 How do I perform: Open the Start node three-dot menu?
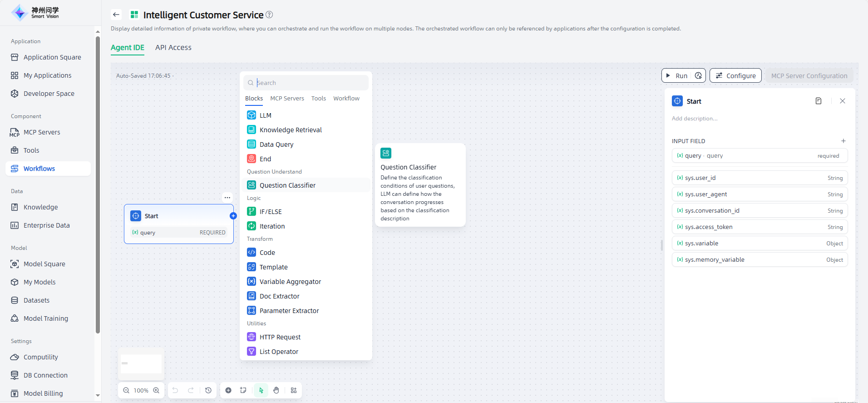[x=227, y=198]
